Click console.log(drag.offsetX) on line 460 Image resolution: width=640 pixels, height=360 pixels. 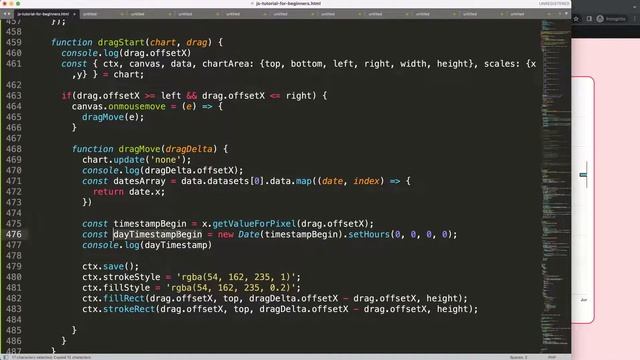(x=126, y=53)
